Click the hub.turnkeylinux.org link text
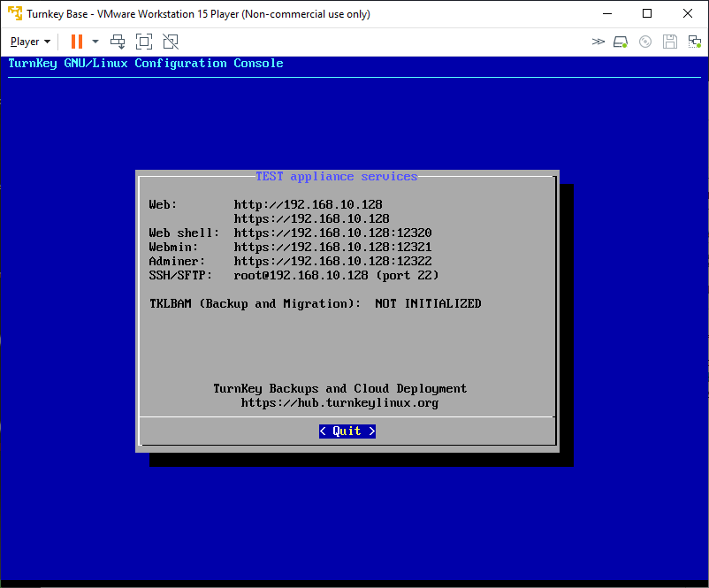This screenshot has width=709, height=588. pyautogui.click(x=339, y=403)
